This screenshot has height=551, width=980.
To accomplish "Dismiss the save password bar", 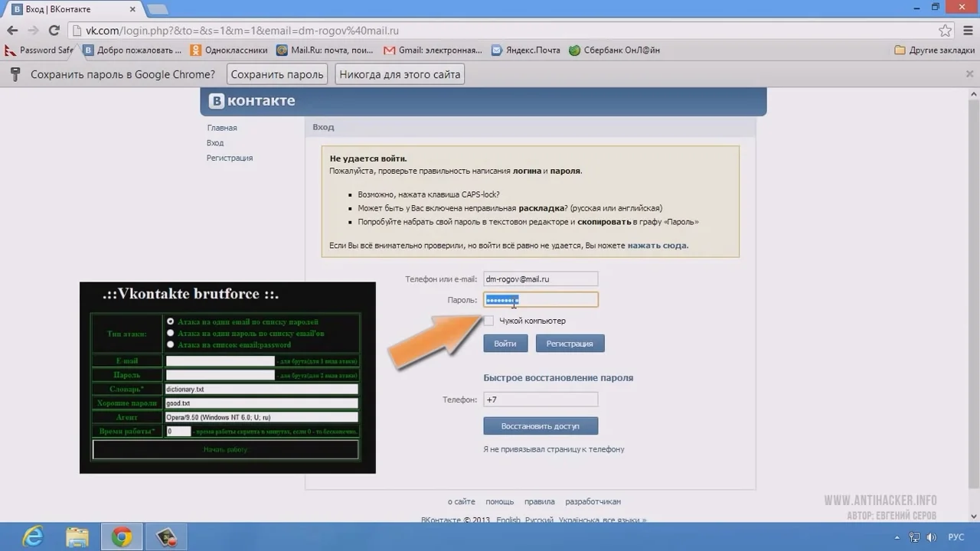I will tap(969, 74).
